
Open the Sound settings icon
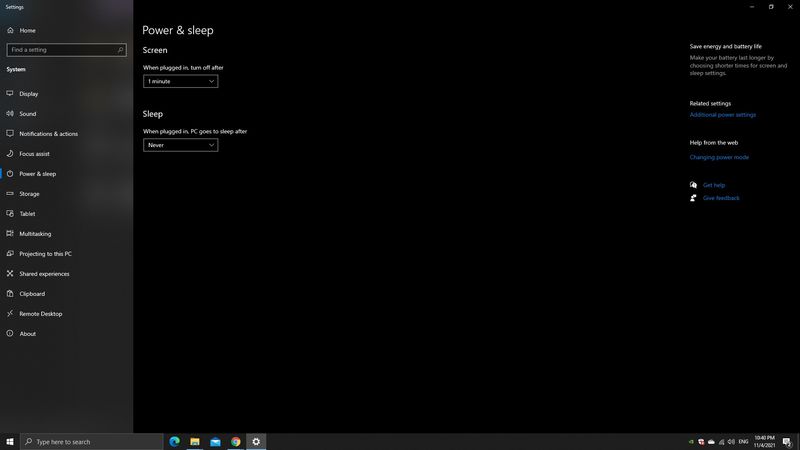tap(10, 113)
